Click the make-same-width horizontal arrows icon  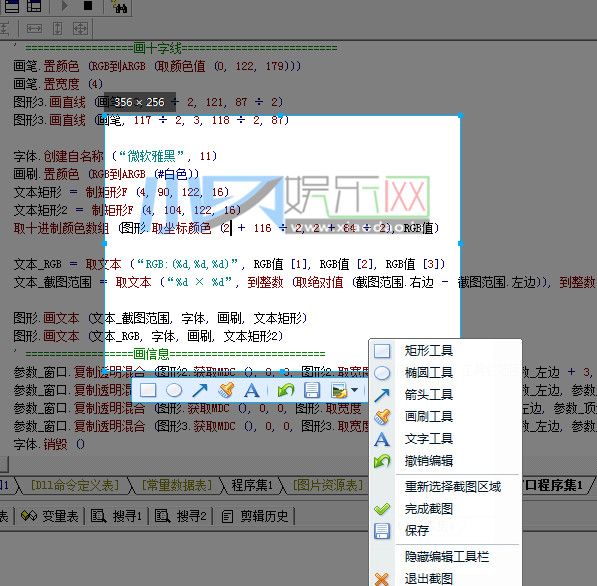pyautogui.click(x=34, y=29)
